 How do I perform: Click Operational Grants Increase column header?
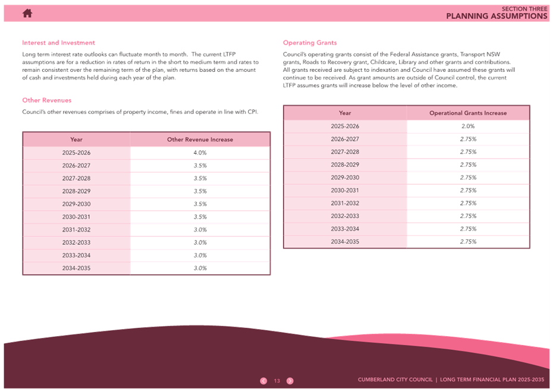tap(468, 113)
